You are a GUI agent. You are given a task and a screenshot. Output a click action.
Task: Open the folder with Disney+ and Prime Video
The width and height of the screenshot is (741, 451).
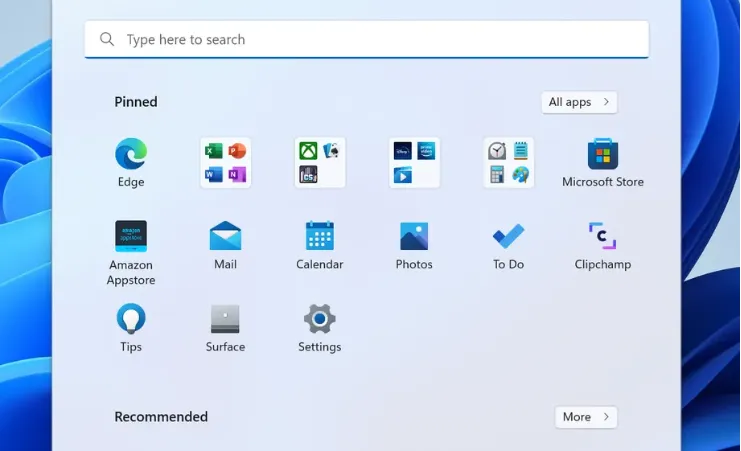point(414,163)
